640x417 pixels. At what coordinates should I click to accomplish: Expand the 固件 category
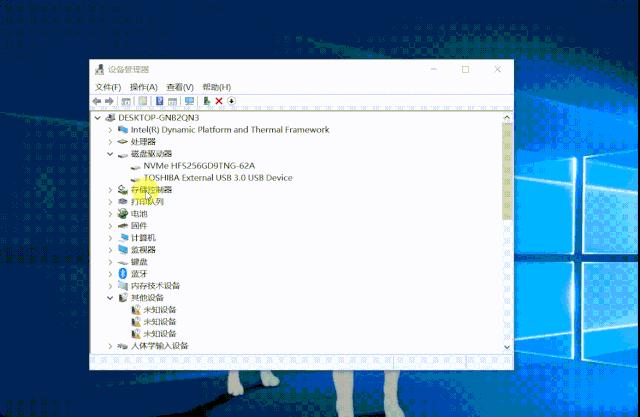(110, 226)
